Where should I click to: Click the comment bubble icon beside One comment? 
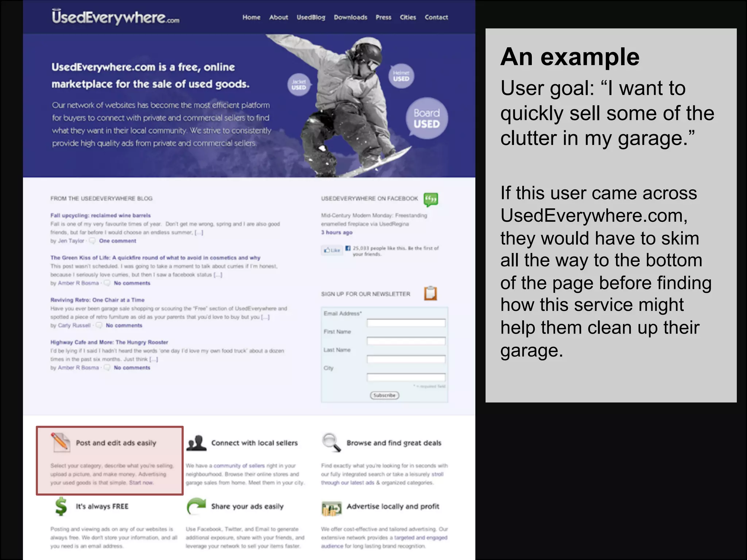(92, 241)
